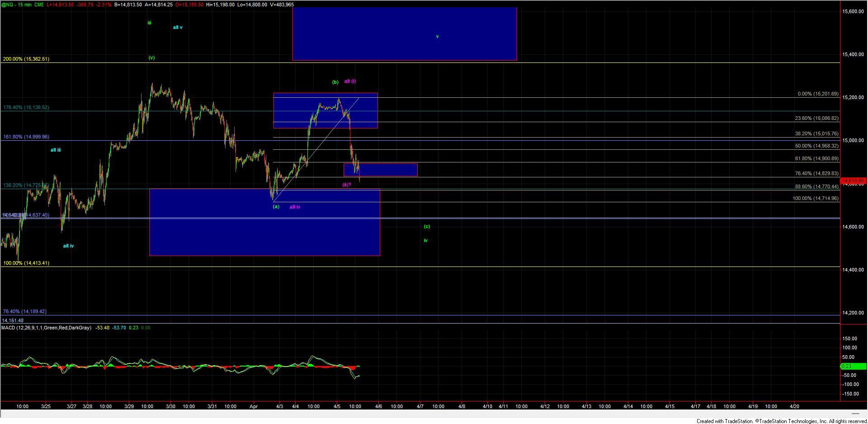868x424 pixels.
Task: Click the cyan alt iii wave label
Action: click(x=56, y=150)
